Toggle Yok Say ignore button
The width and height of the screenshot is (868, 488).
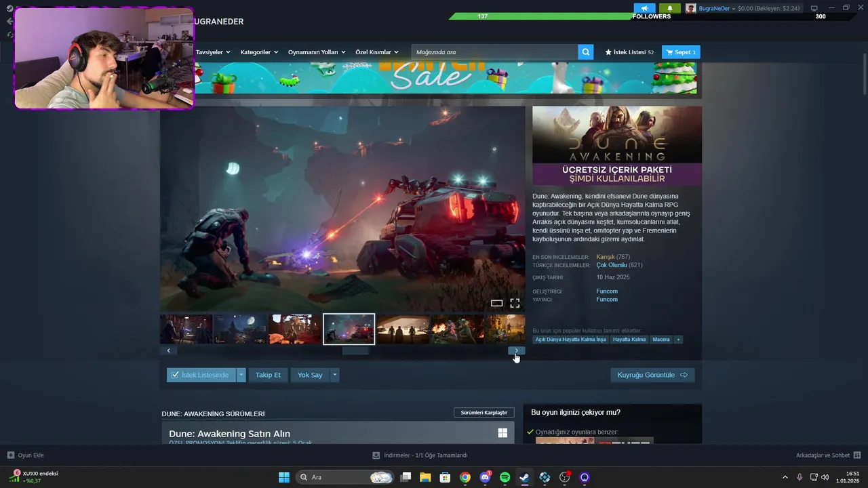click(310, 375)
